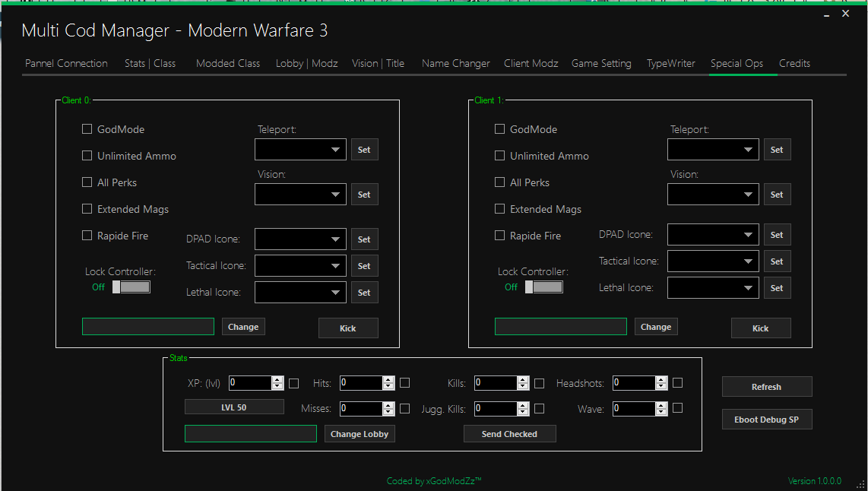Minimize the Multi Cod Manager window
This screenshot has height=491, width=868.
[x=826, y=15]
